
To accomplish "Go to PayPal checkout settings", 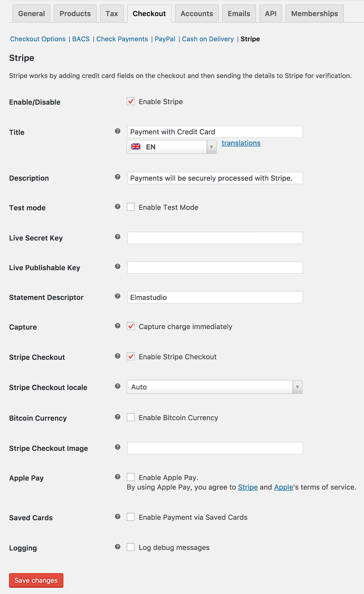I will coord(165,39).
